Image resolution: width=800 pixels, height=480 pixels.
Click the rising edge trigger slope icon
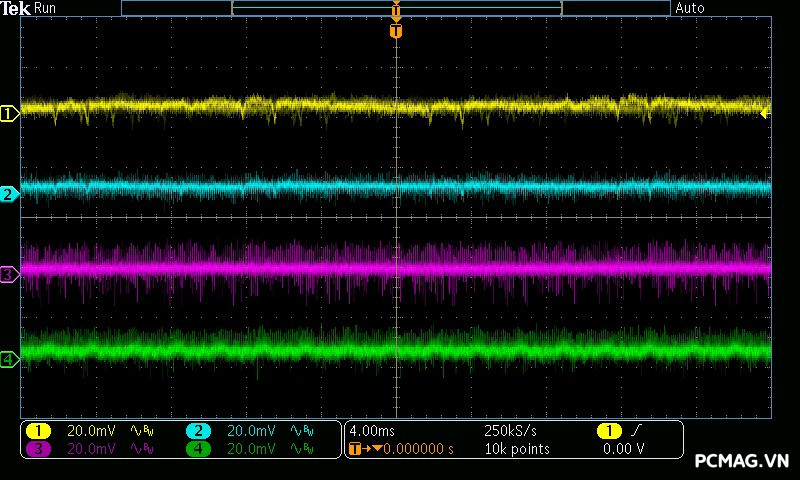pyautogui.click(x=638, y=431)
